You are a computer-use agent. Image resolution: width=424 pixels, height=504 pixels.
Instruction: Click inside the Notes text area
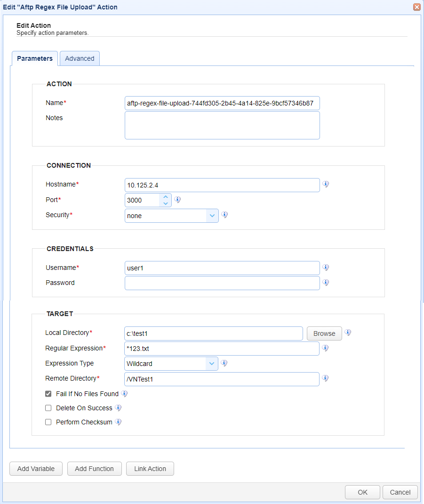pyautogui.click(x=221, y=125)
